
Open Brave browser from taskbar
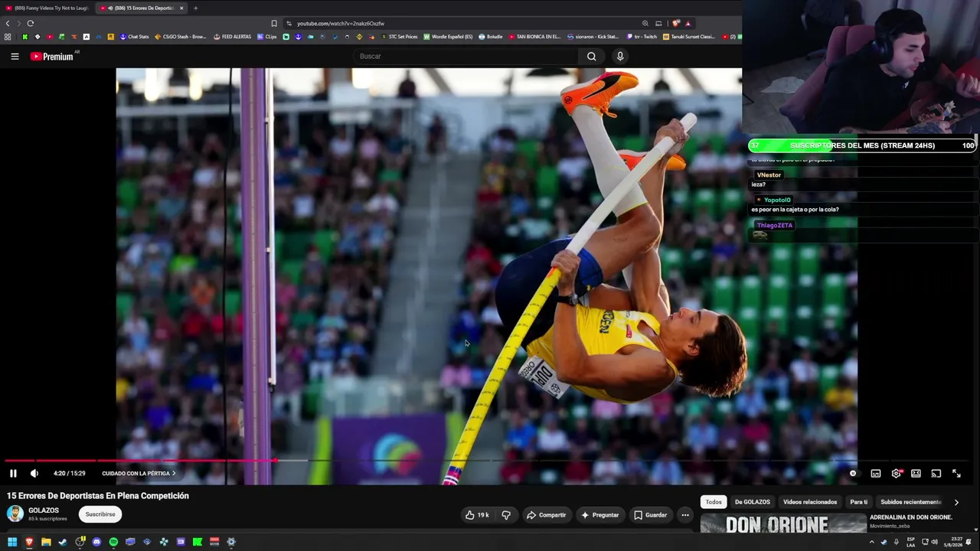29,542
